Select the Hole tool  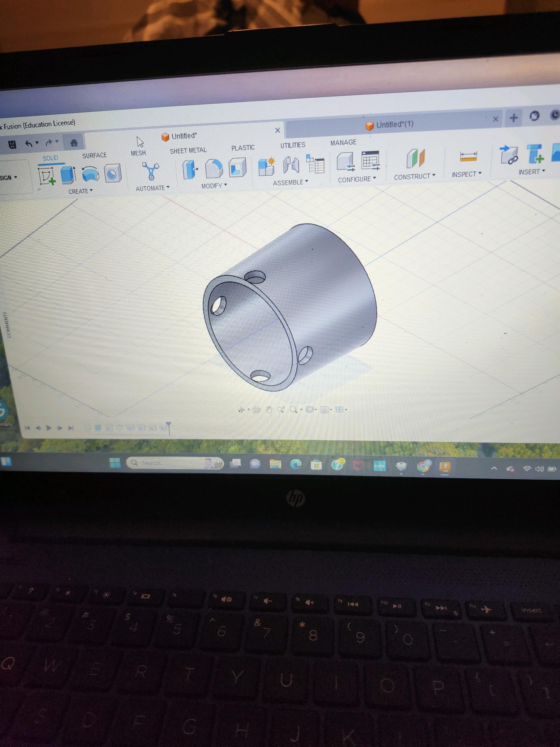tap(112, 173)
